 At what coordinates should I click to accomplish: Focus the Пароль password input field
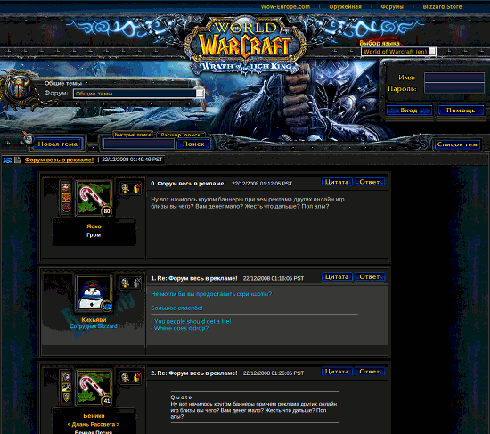(x=454, y=88)
